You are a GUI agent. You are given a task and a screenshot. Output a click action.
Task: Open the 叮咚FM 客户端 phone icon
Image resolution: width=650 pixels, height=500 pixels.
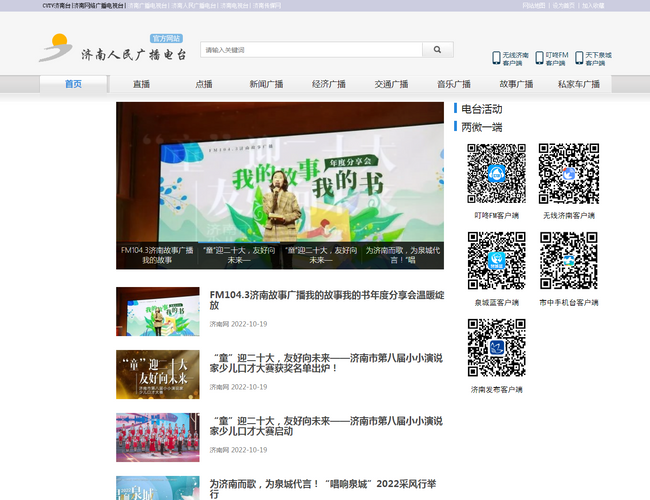[x=538, y=58]
